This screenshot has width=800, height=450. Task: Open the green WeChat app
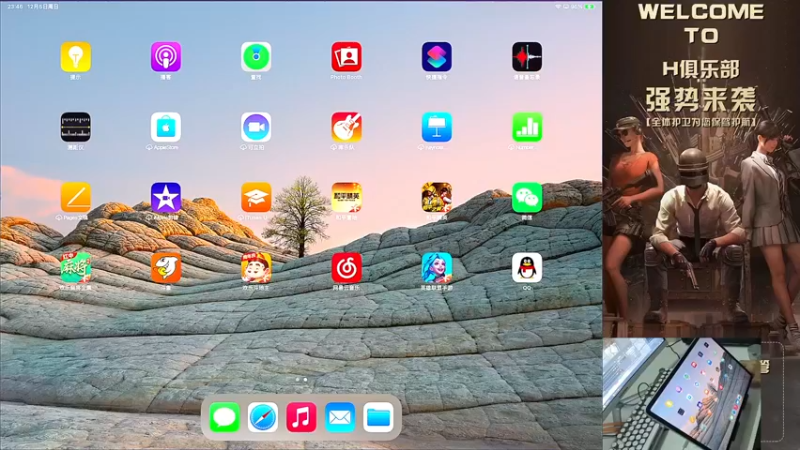[x=527, y=197]
